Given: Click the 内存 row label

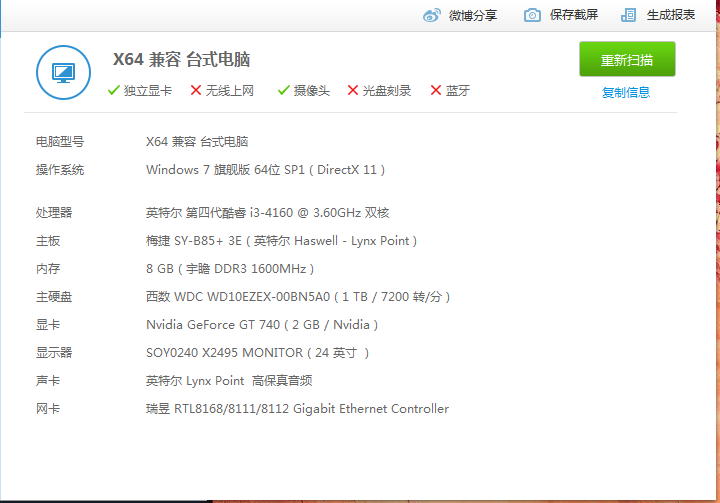Looking at the screenshot, I should [x=48, y=269].
